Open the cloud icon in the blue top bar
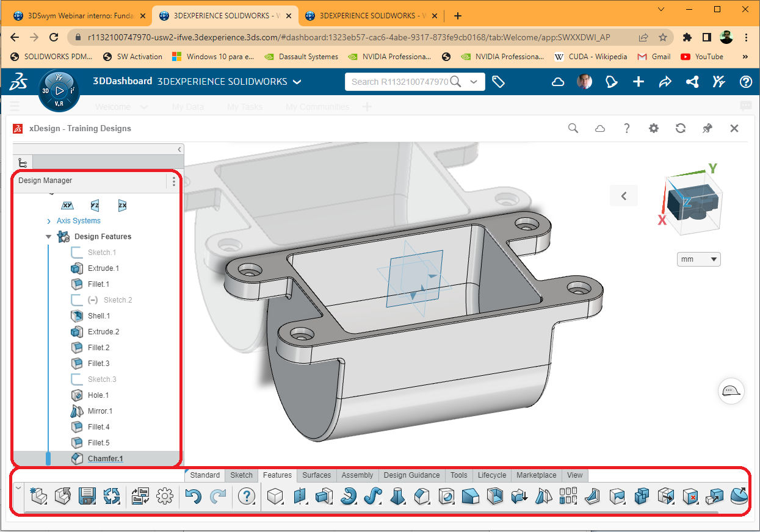The image size is (760, 532). coord(558,82)
